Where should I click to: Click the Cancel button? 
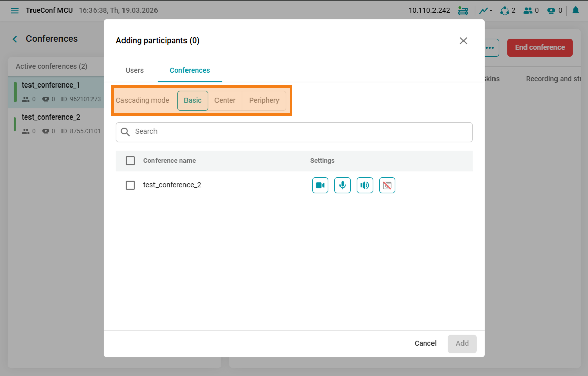(x=425, y=344)
